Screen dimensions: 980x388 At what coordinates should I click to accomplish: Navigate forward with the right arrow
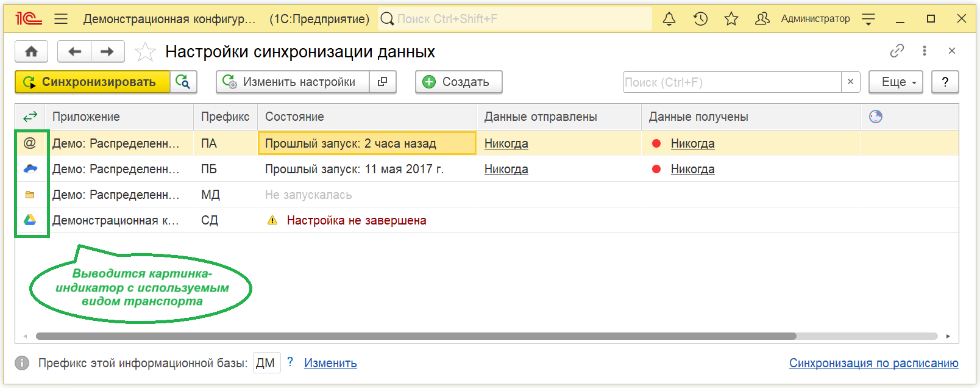107,51
